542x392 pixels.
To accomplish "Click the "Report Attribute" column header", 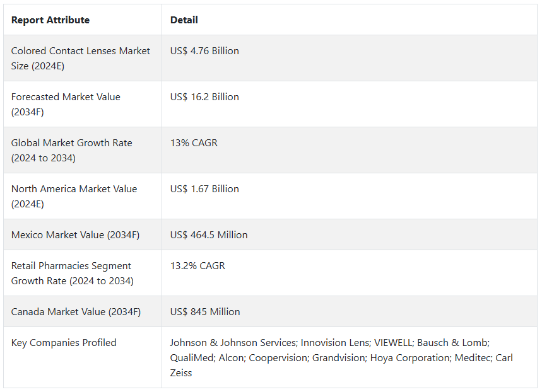I will (50, 20).
